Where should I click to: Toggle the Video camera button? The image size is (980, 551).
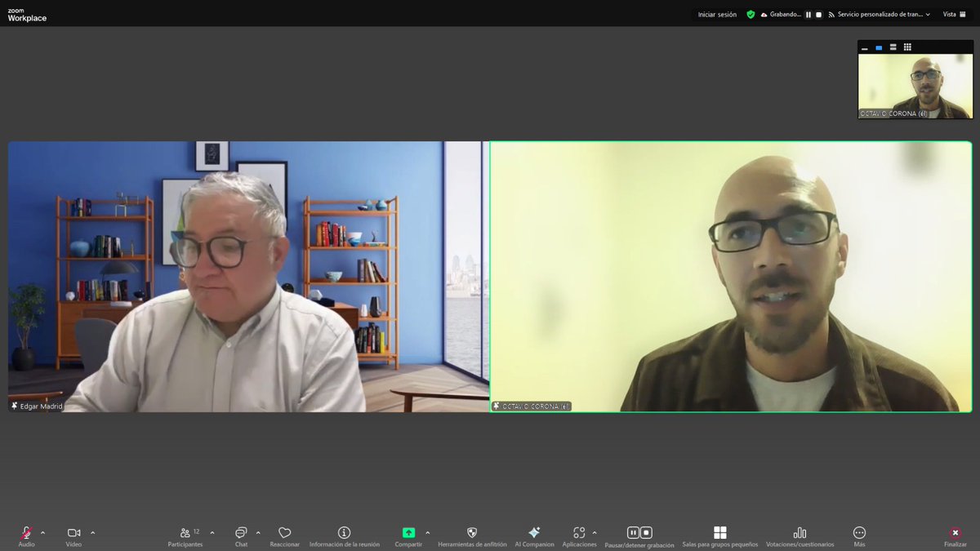coord(73,535)
